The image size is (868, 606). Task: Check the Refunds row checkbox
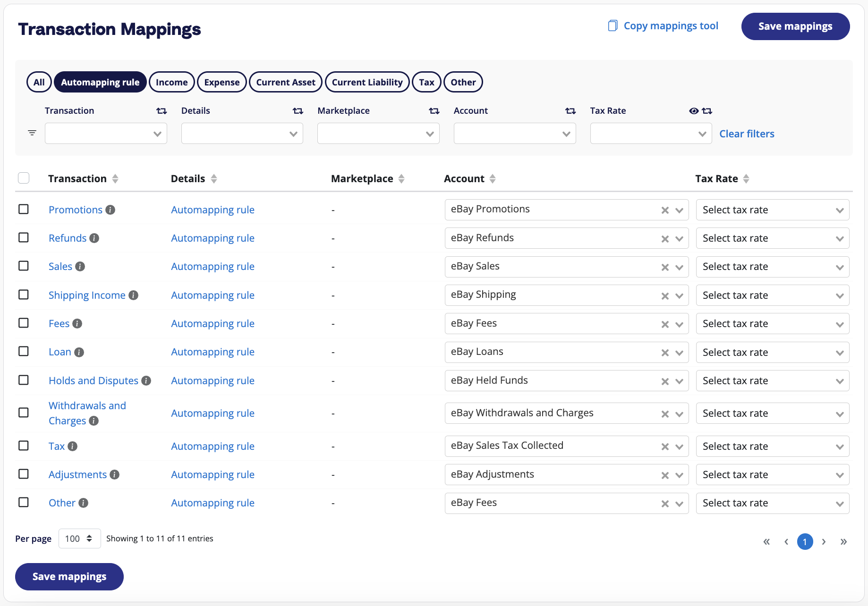[x=24, y=237]
